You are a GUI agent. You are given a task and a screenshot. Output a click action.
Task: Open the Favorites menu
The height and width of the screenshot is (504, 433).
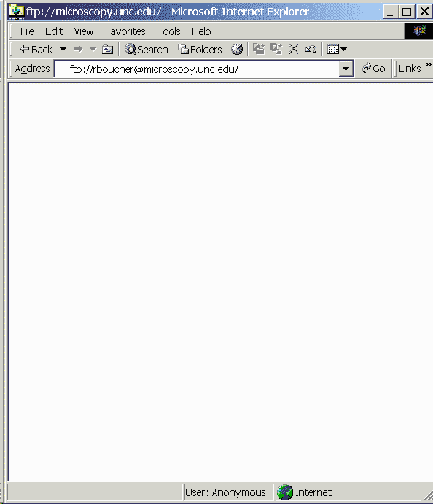pos(125,31)
